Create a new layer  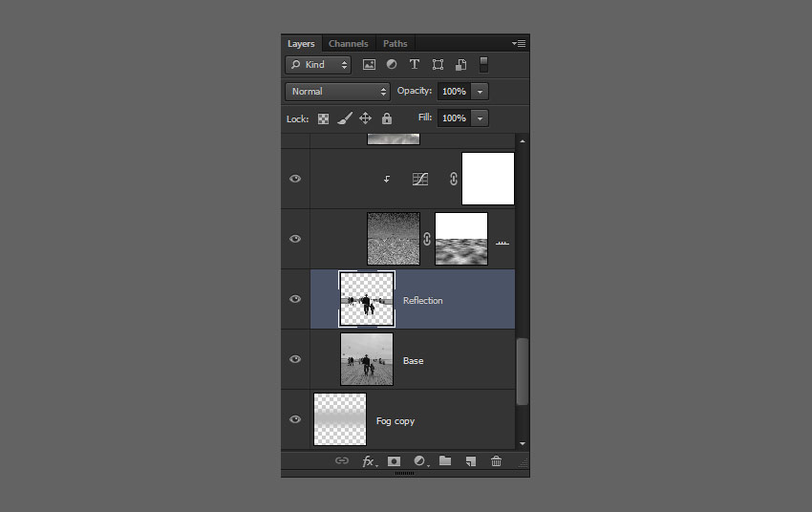click(x=470, y=460)
